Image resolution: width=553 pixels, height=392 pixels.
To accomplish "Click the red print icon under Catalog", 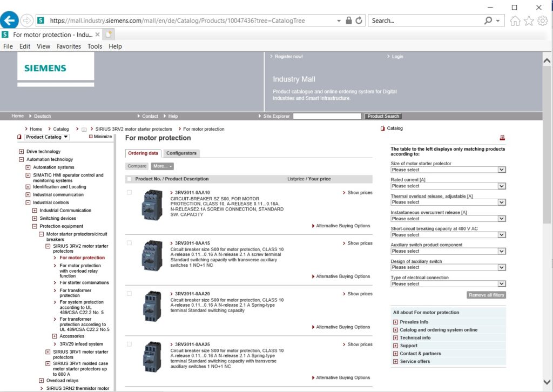I will (502, 138).
